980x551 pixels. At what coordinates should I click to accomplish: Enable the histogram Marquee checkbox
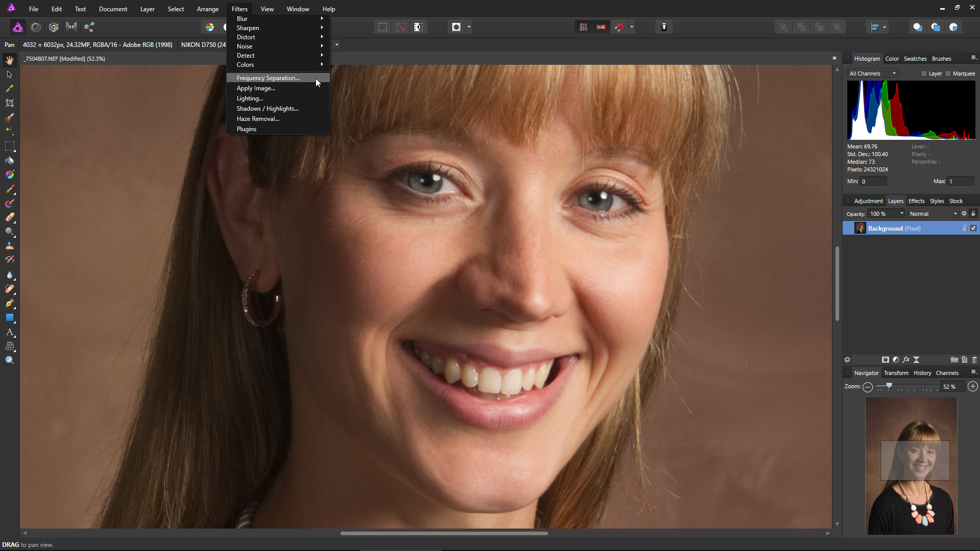click(x=948, y=73)
